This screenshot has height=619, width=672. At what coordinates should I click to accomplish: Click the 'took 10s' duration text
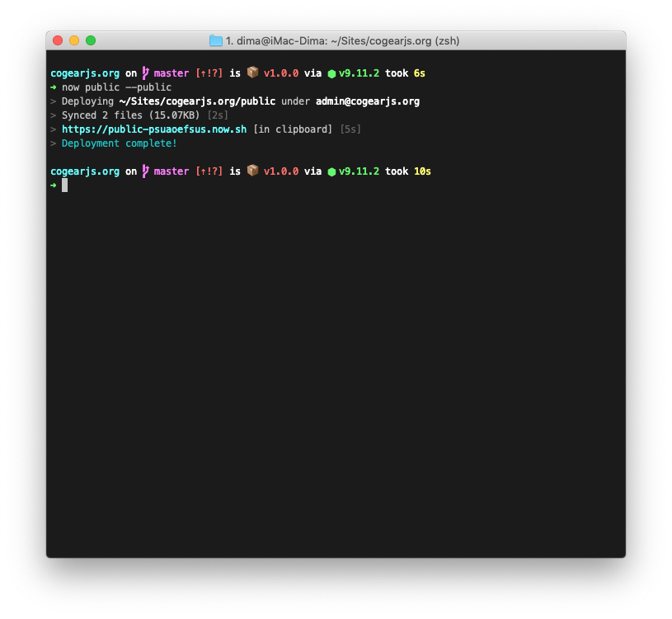408,171
